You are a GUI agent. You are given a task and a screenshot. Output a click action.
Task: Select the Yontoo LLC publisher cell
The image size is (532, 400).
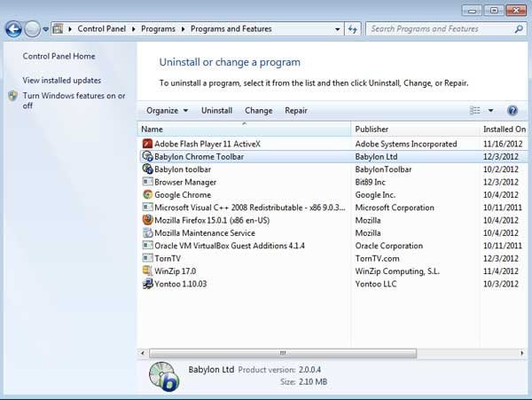click(376, 284)
